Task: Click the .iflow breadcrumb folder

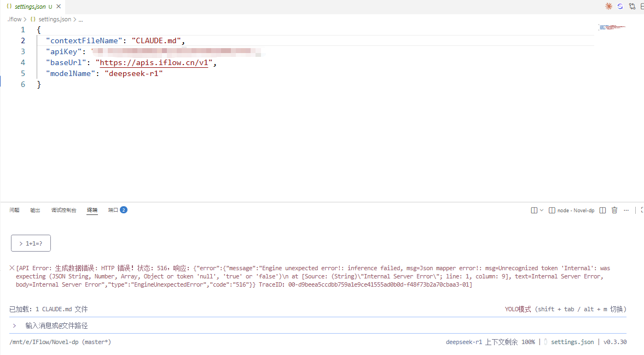Action: tap(14, 19)
